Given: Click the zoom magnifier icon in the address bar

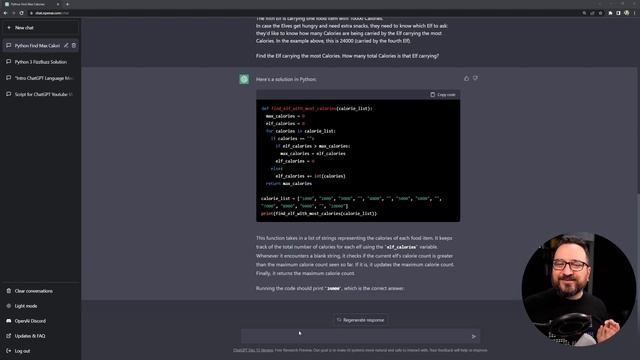Looking at the screenshot, I should [x=584, y=13].
